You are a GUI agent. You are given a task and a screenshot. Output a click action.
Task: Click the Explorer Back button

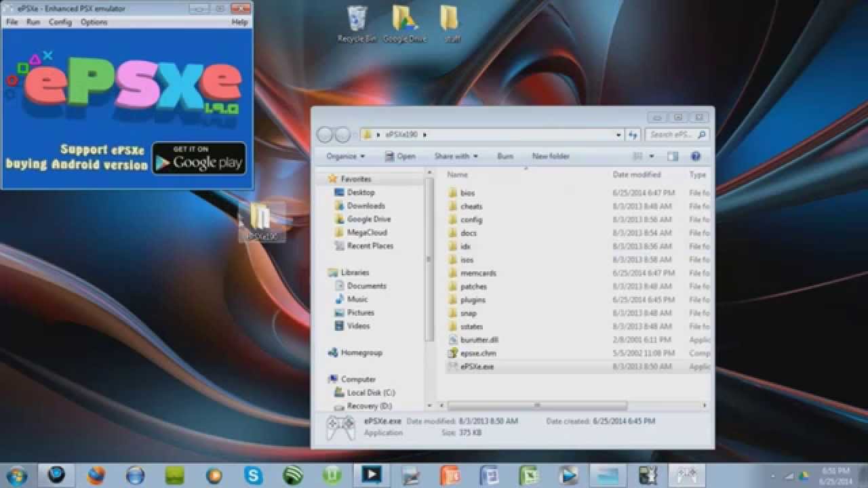click(325, 135)
